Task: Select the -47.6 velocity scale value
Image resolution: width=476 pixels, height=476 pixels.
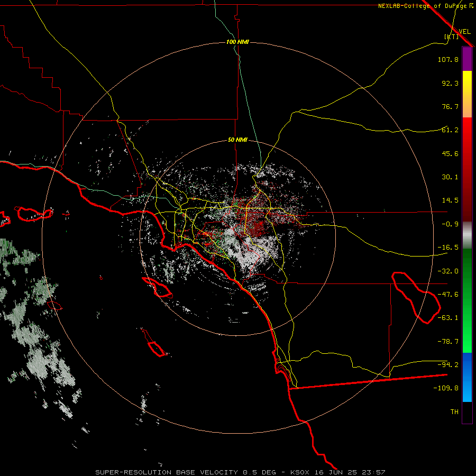Action: click(x=448, y=295)
